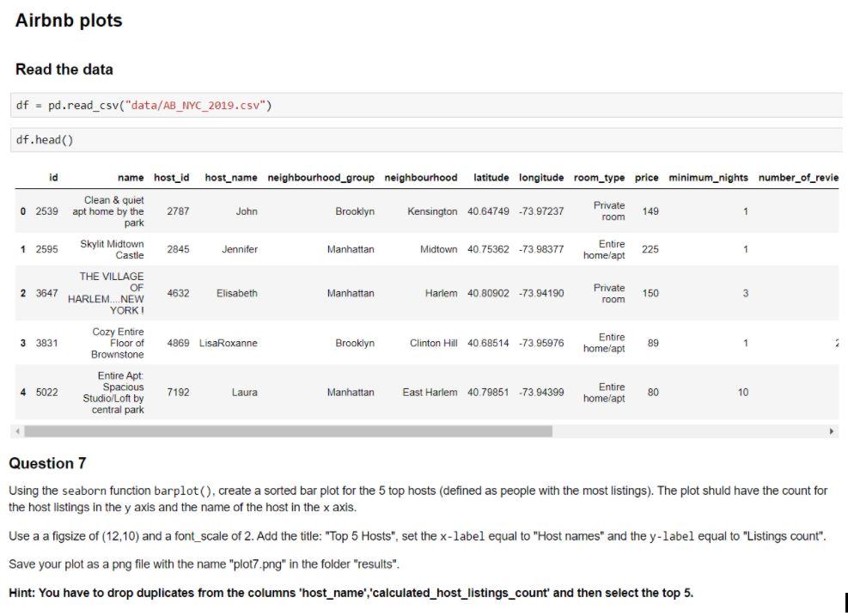Click the pd.read_csv code cell

tap(426, 105)
